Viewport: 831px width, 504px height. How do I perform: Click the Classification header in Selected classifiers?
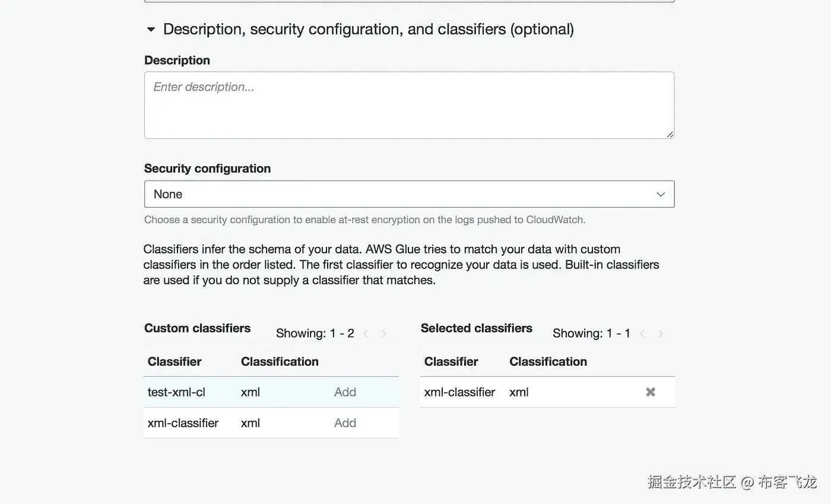click(548, 362)
